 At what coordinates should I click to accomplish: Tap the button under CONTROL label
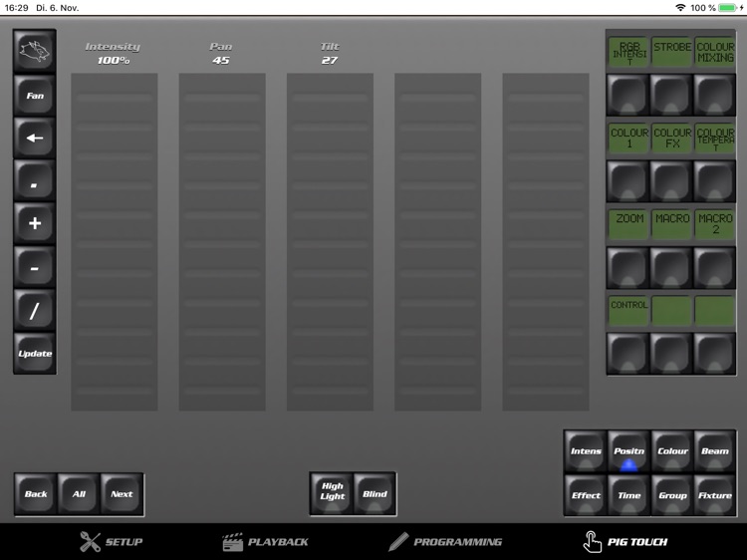click(628, 353)
